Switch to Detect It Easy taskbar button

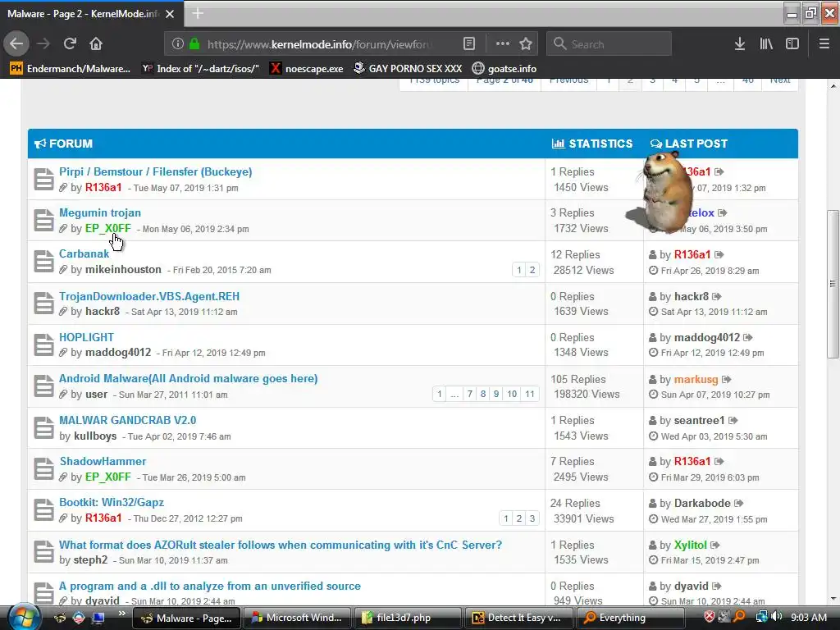pos(518,618)
